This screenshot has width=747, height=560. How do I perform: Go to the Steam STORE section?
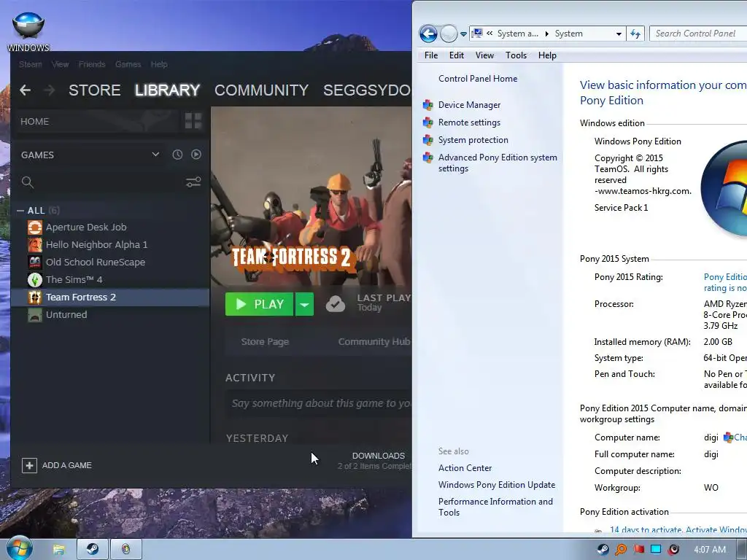coord(94,90)
